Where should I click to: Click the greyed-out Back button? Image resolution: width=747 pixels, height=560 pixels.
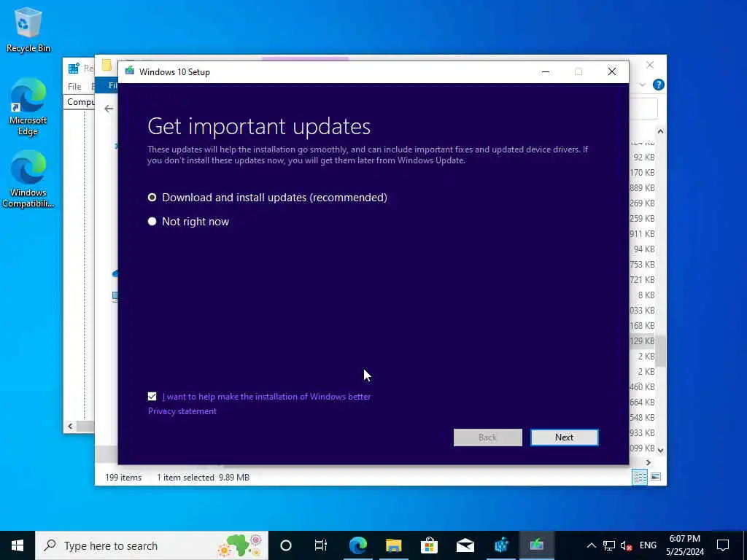487,437
